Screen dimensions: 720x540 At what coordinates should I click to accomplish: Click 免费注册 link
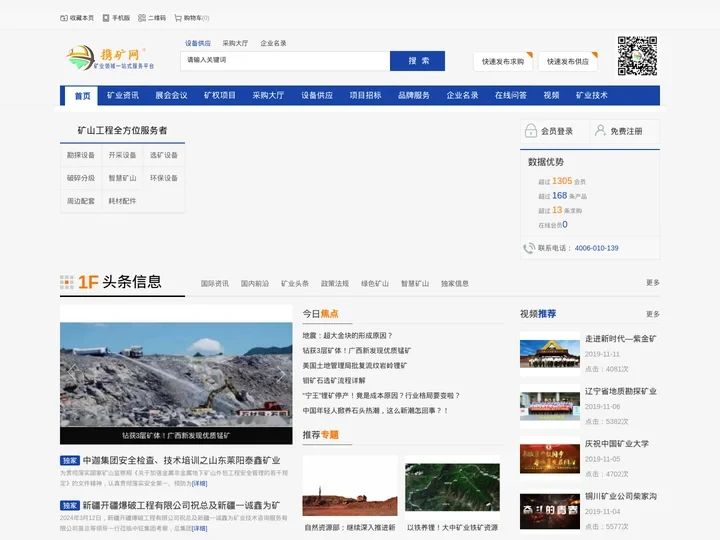[626, 131]
